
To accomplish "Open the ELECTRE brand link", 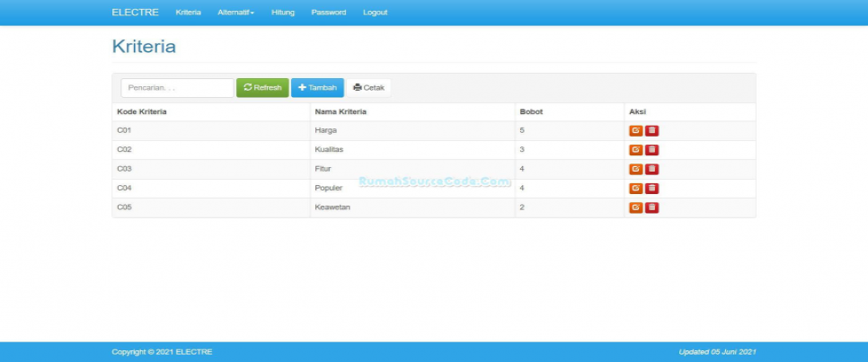I will click(135, 13).
